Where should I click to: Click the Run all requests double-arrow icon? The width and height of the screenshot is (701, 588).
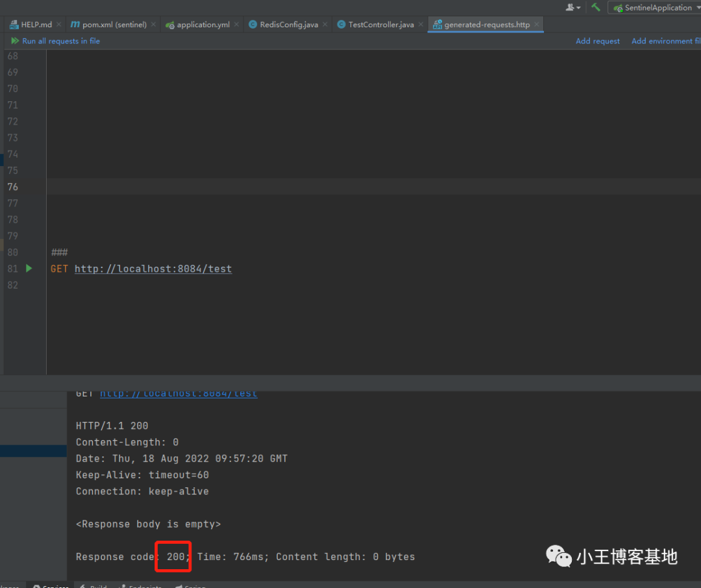pos(15,41)
